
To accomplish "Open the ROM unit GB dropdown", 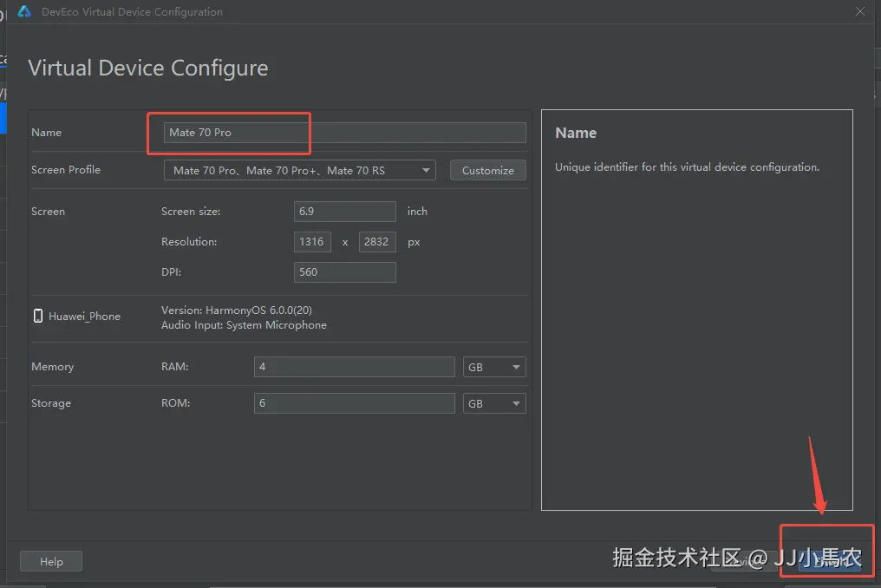I will click(x=494, y=403).
